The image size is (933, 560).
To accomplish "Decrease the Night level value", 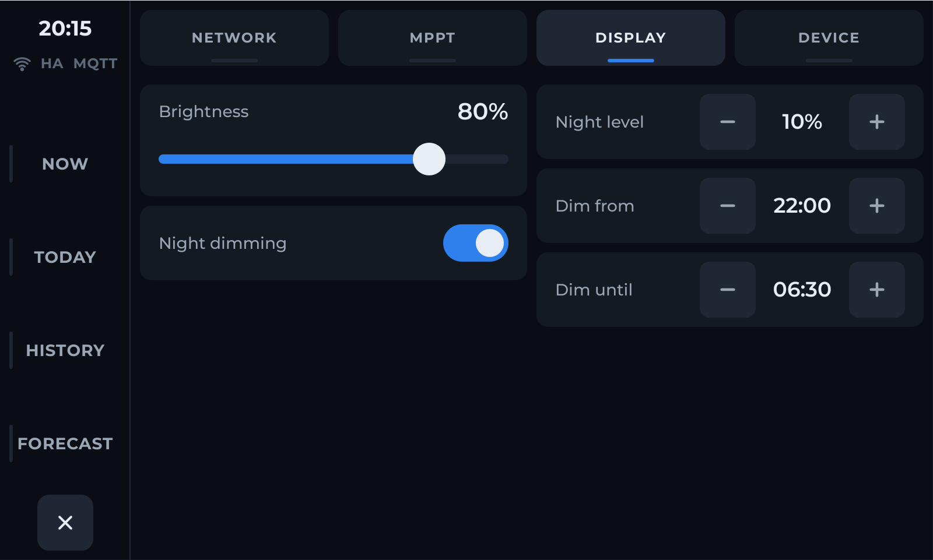I will tap(728, 122).
